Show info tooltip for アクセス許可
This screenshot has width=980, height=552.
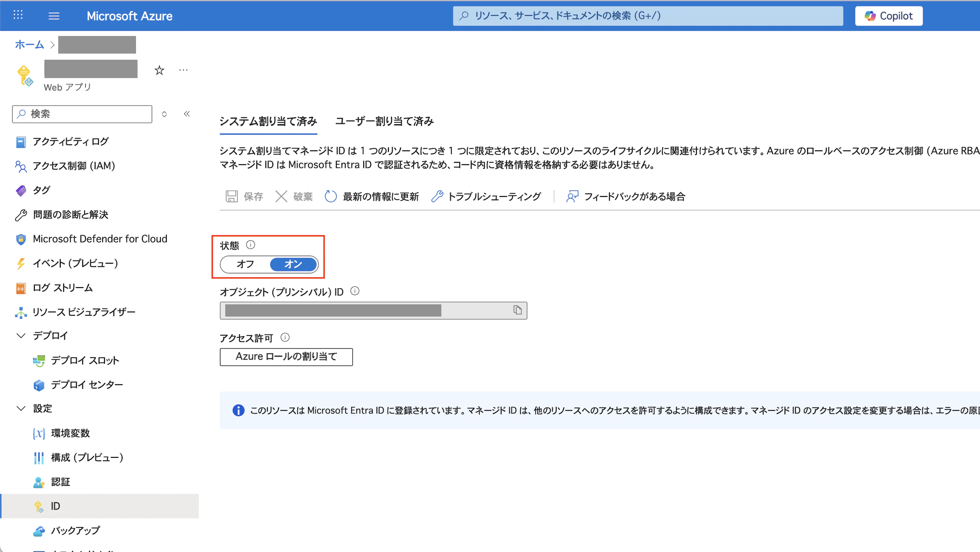(285, 337)
